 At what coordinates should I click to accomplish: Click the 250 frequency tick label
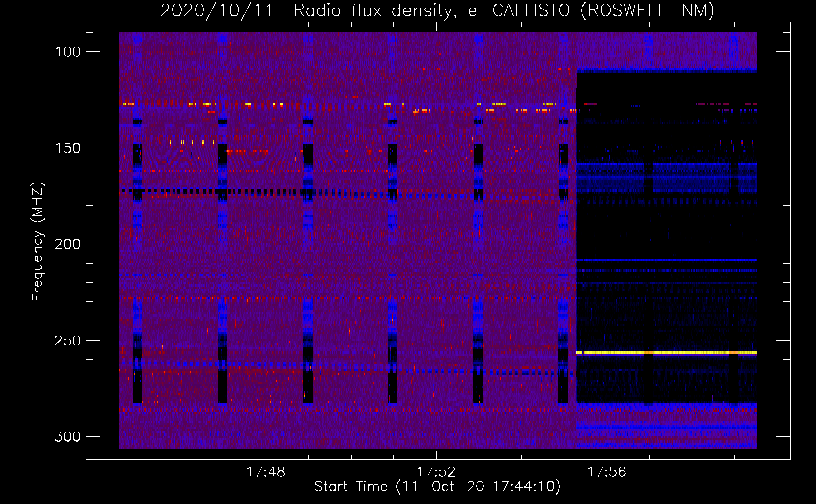[68, 341]
